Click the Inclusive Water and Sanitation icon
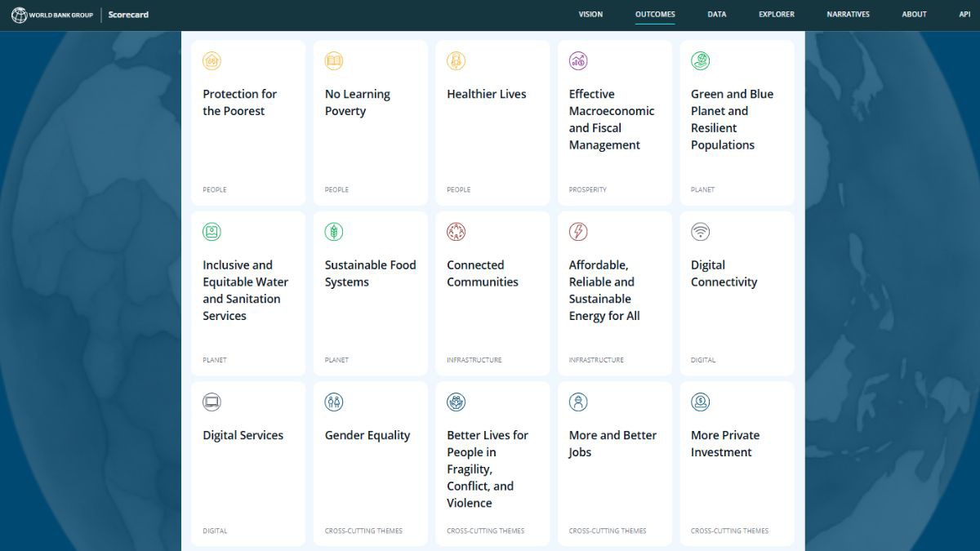The image size is (980, 551). click(212, 232)
